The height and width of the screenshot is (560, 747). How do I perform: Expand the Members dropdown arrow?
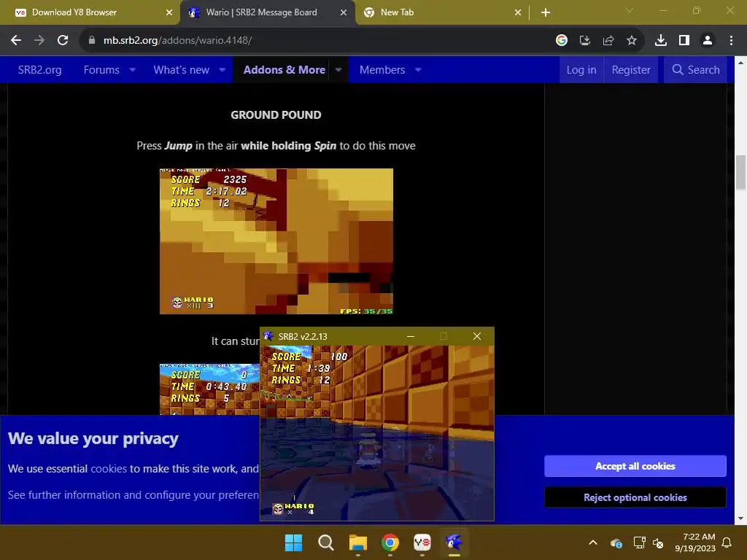418,70
